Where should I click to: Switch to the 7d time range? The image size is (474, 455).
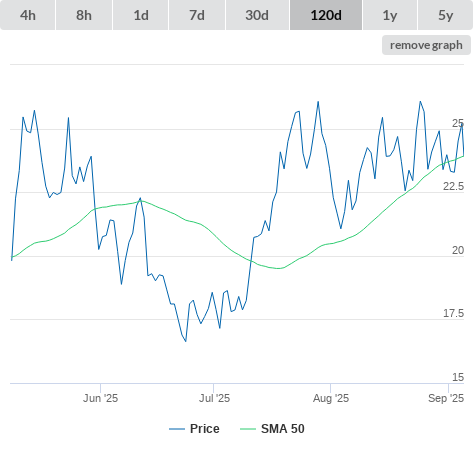(197, 15)
